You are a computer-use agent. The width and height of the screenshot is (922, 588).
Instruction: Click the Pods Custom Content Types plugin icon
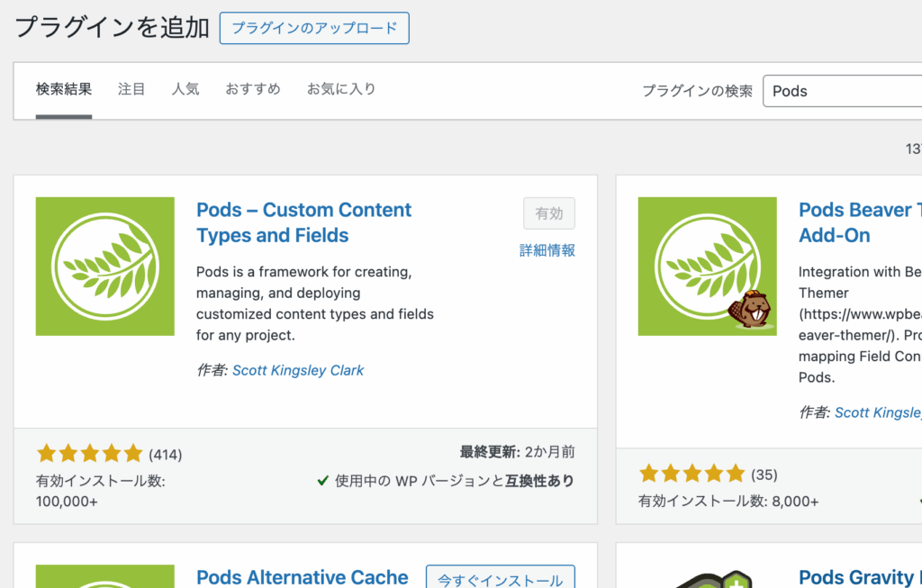click(x=104, y=267)
